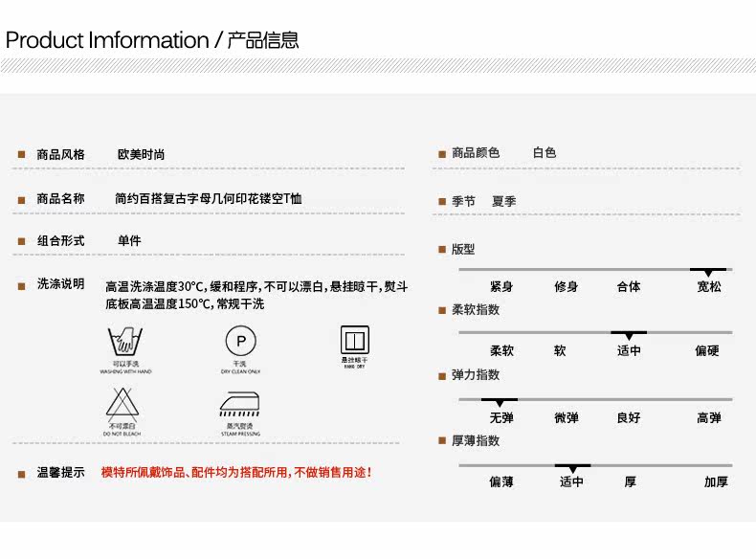Click the 高弹 elasticity option
This screenshot has height=559, width=756.
coord(709,417)
